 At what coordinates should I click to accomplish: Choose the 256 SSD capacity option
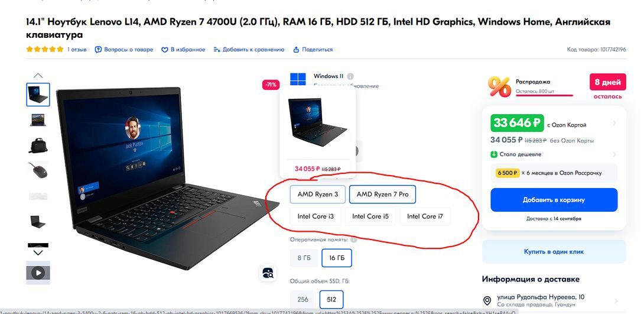tap(303, 300)
